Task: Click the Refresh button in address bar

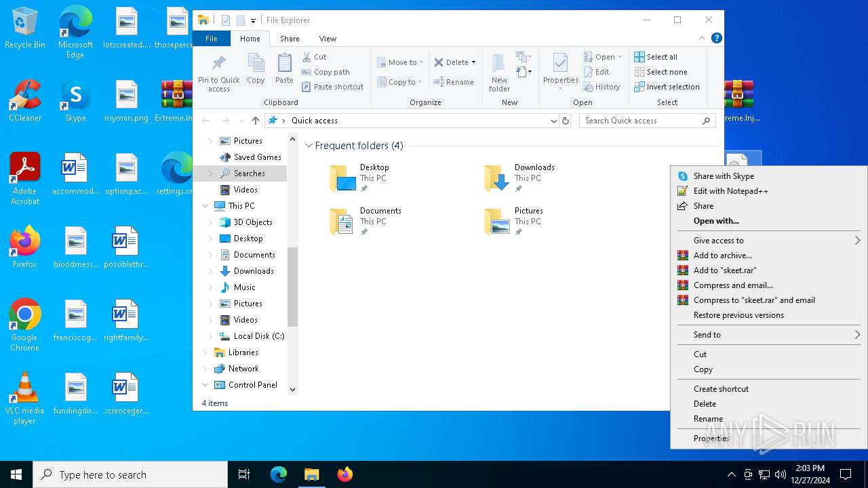Action: click(x=566, y=121)
